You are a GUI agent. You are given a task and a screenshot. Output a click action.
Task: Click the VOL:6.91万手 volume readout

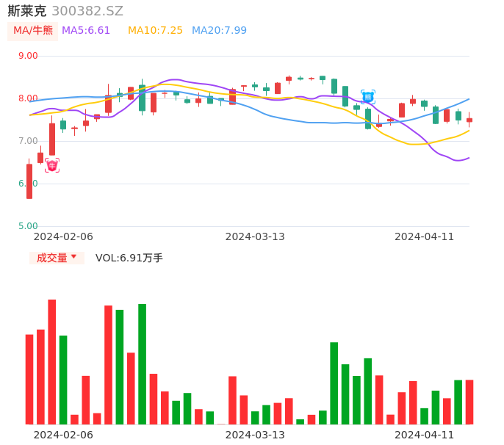pyautogui.click(x=129, y=258)
